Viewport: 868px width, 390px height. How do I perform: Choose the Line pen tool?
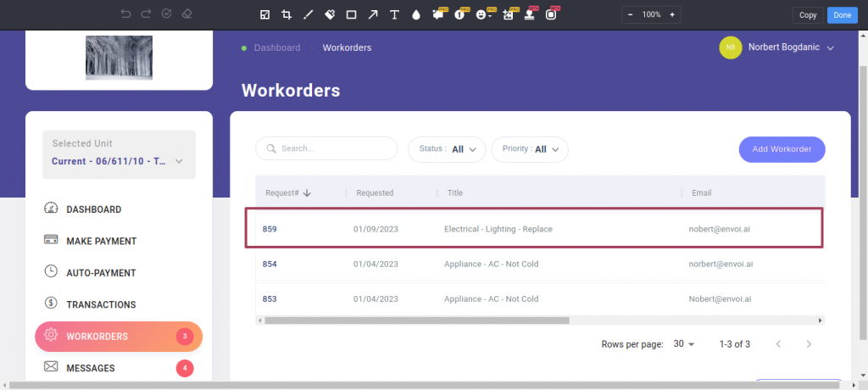(308, 14)
